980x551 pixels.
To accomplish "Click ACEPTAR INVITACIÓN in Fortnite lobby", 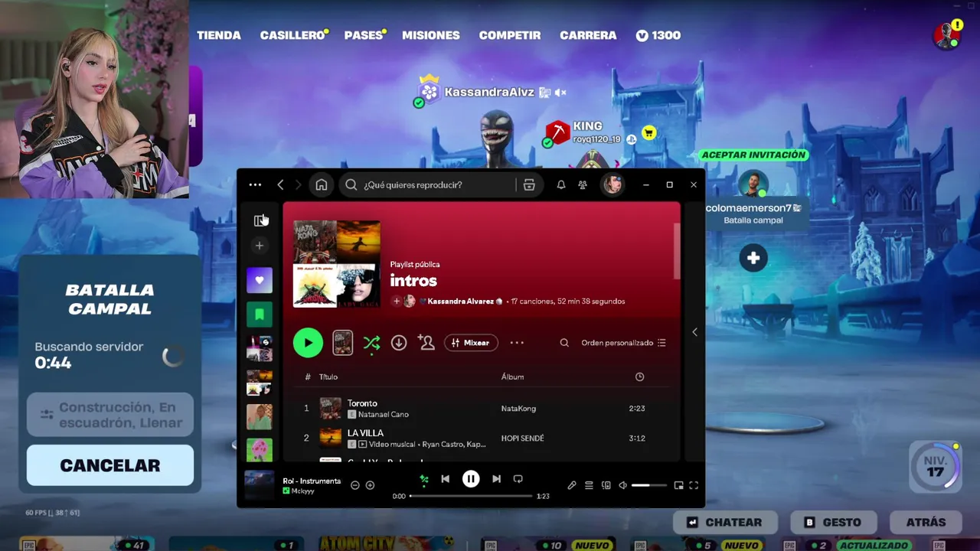I will click(x=754, y=155).
